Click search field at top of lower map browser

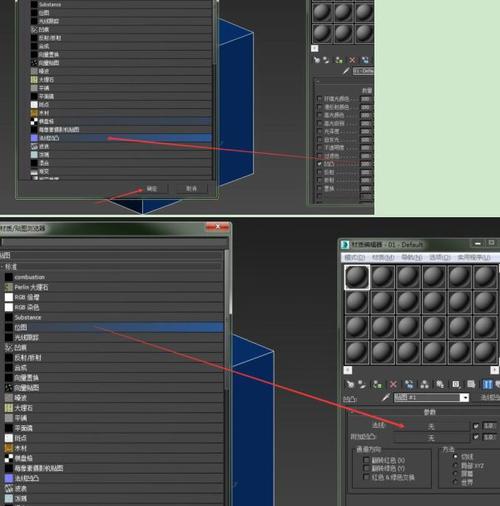(114, 242)
